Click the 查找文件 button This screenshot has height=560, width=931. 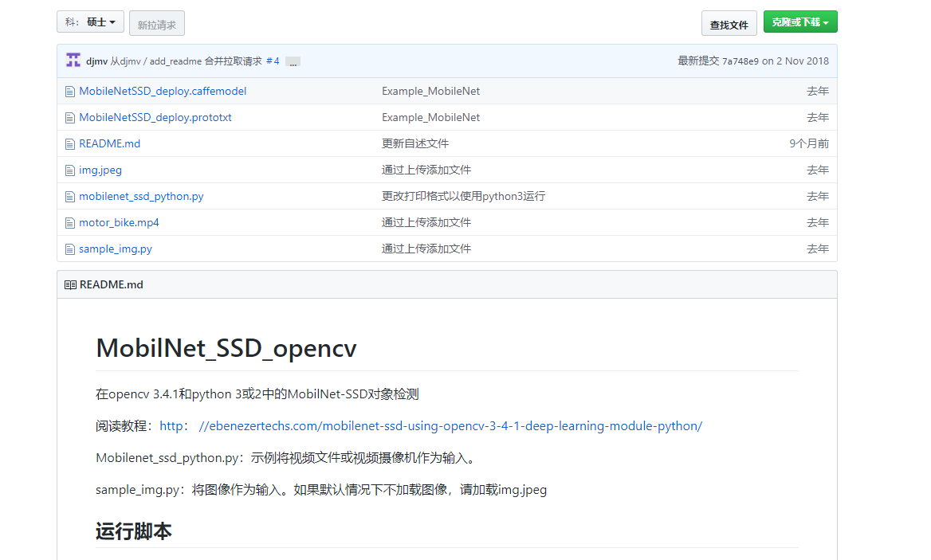(x=729, y=24)
